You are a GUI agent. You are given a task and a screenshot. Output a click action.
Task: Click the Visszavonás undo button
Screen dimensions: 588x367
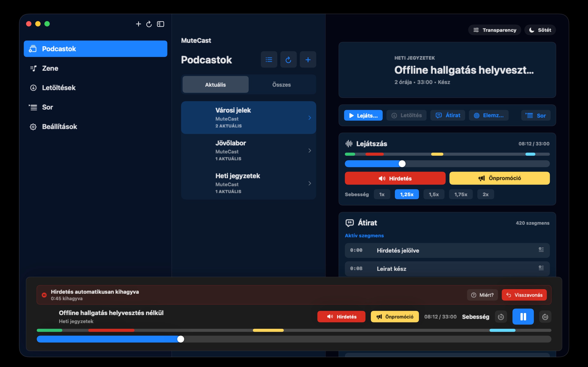(x=524, y=295)
